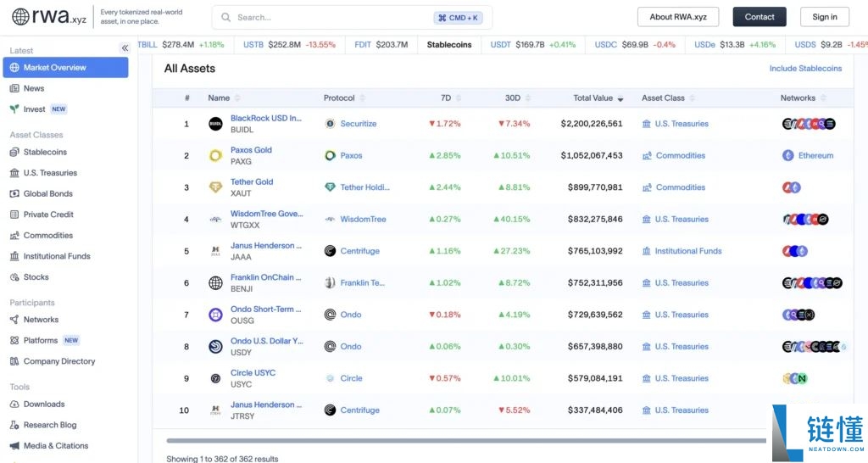The height and width of the screenshot is (463, 868).
Task: Sort the table by Networks column
Action: click(x=803, y=98)
